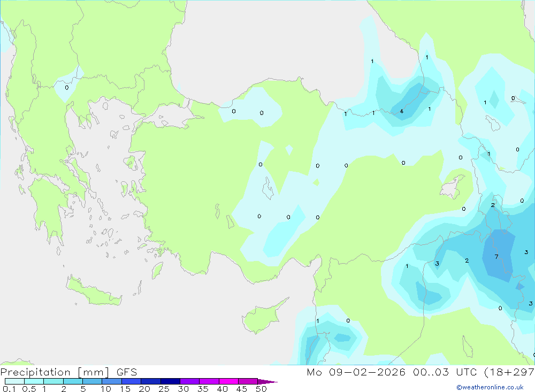Click the legend scale label "25"
The width and height of the screenshot is (535, 392).
164,389
